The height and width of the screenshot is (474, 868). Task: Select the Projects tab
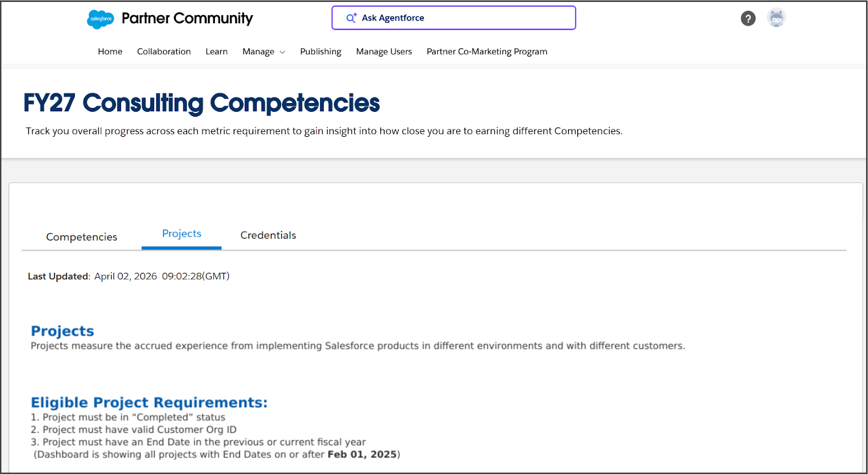[x=182, y=234]
